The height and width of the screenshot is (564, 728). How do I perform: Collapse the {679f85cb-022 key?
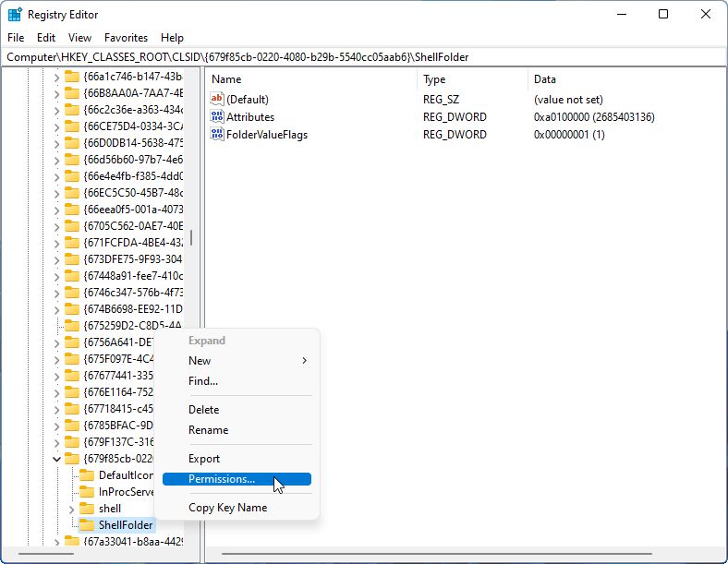[x=56, y=459]
